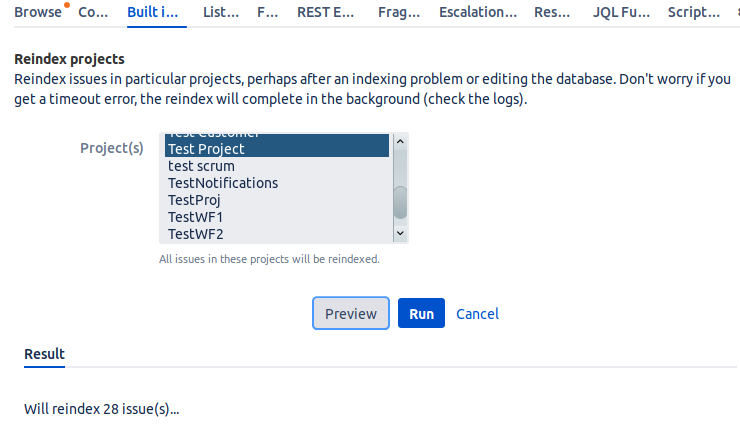740x424 pixels.
Task: Open the Script... tab
Action: (693, 13)
